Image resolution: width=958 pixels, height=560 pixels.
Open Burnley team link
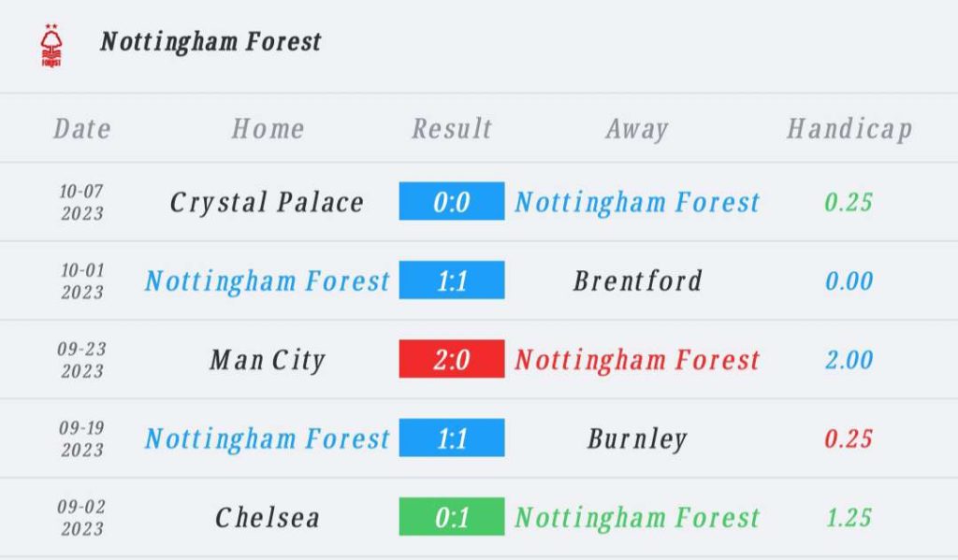tap(637, 438)
